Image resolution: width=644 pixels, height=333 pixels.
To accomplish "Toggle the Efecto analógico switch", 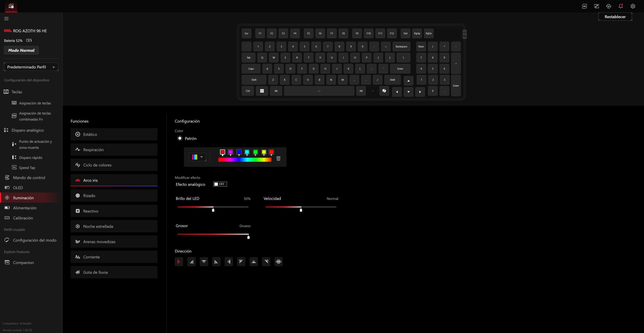I will (220, 184).
